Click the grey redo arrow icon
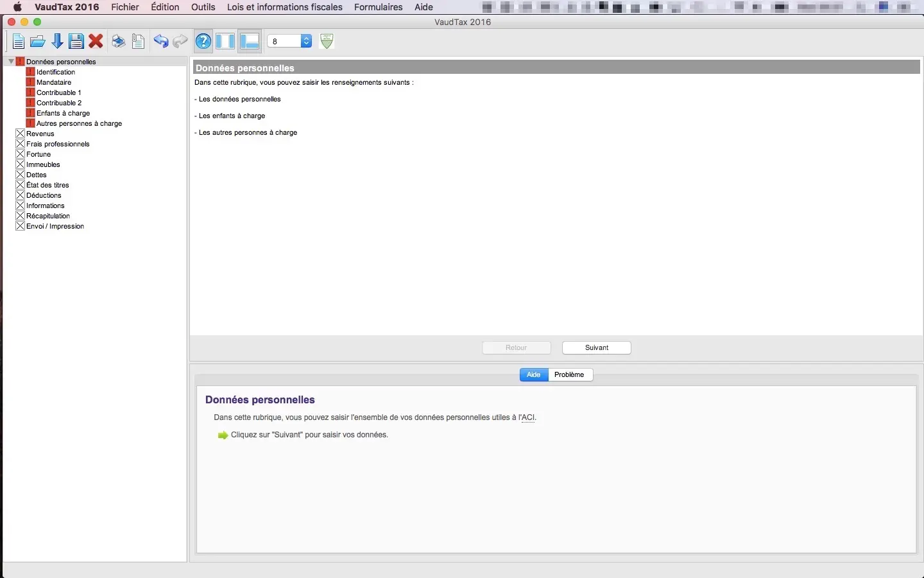Image resolution: width=924 pixels, height=578 pixels. click(x=180, y=42)
